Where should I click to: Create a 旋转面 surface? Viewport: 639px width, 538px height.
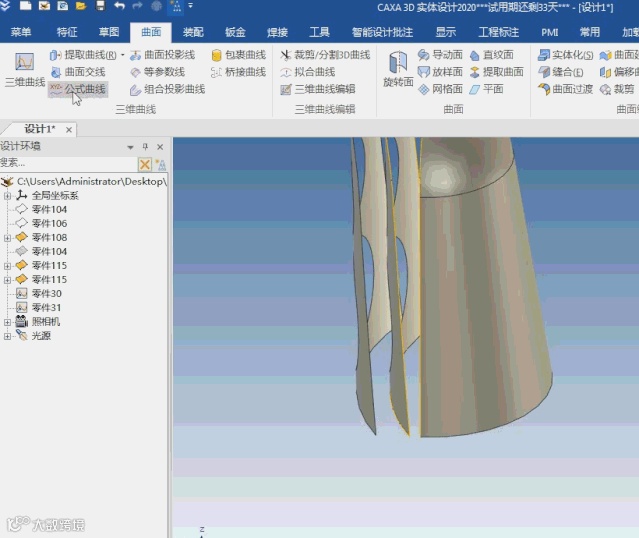[x=398, y=69]
